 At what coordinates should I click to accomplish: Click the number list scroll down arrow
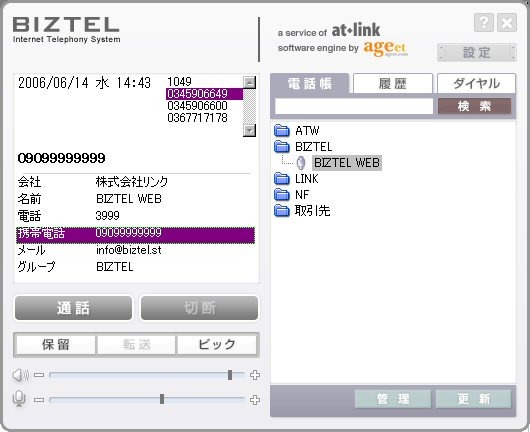click(249, 130)
